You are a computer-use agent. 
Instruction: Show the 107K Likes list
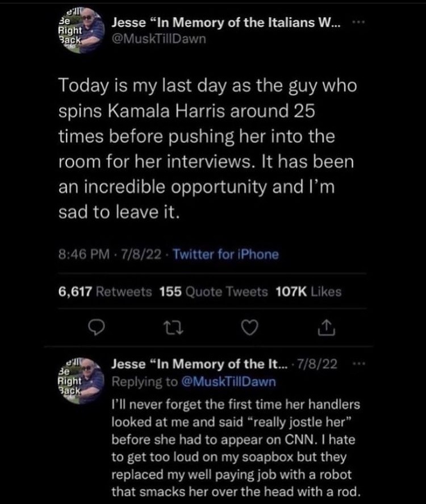[308, 291]
